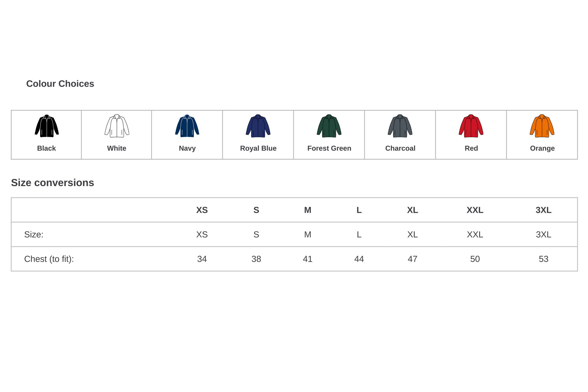Screen dimensions: 588x392
Task: Choose the Navy jacket icon
Action: (187, 126)
